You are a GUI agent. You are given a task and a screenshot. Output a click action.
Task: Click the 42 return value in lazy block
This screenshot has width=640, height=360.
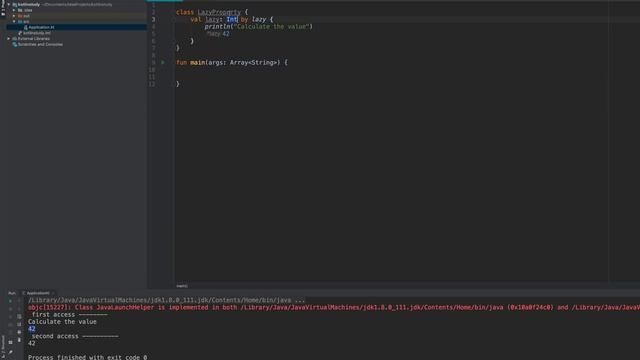(226, 34)
